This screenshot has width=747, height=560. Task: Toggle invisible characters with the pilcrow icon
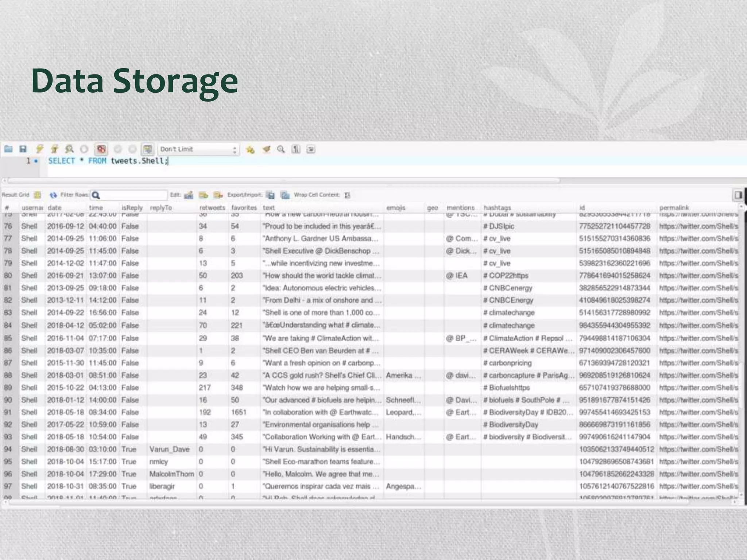296,149
